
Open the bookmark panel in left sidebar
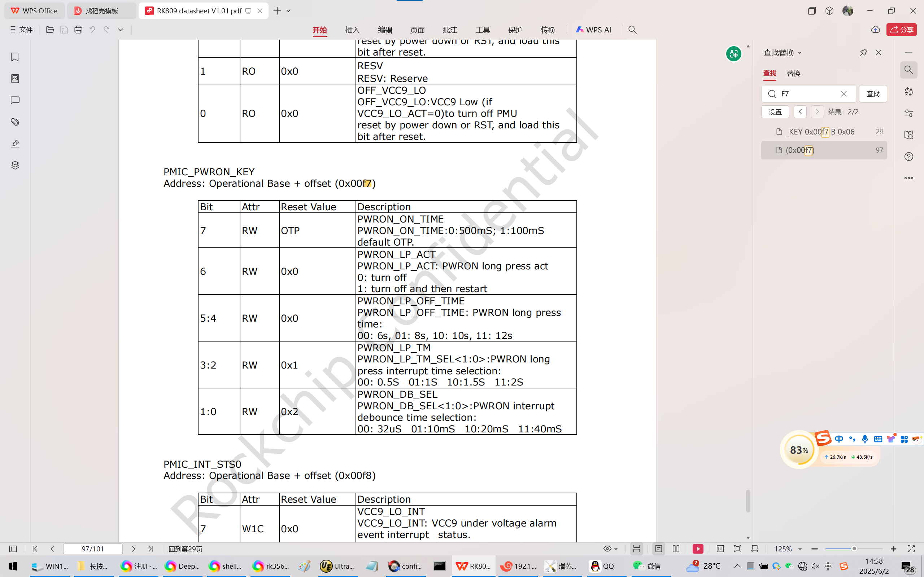click(15, 57)
